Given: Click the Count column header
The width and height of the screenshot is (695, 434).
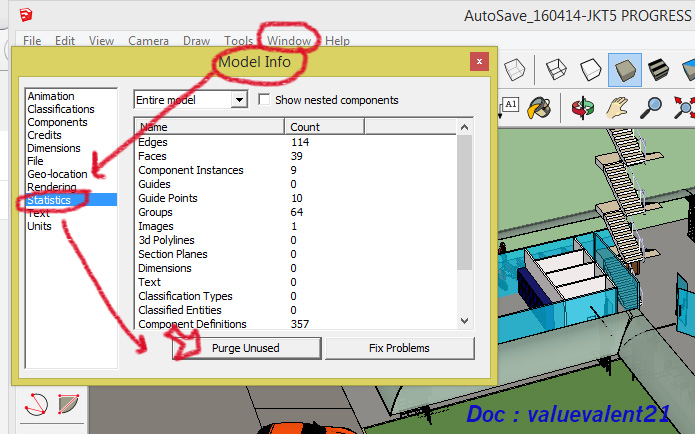Looking at the screenshot, I should [x=324, y=127].
